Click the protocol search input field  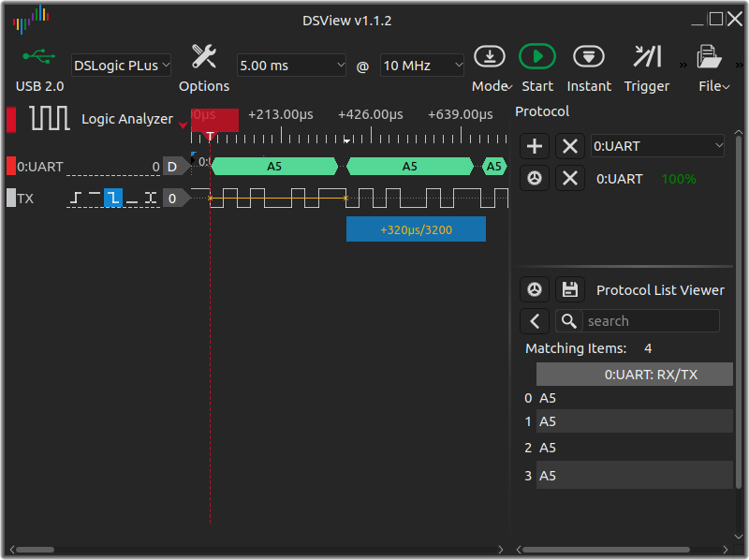tap(651, 321)
